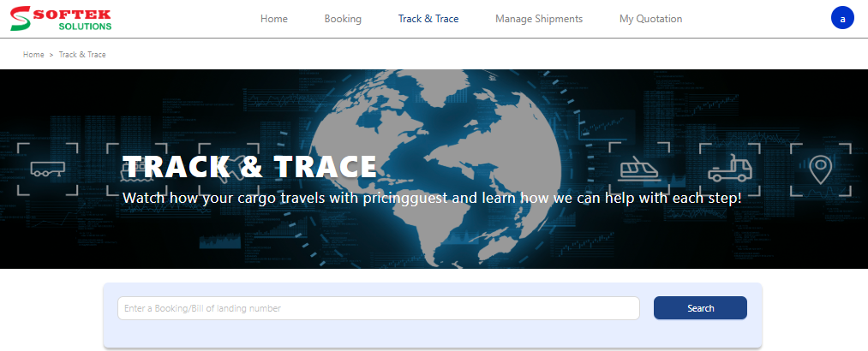Click the Track & Trace breadcrumb
The height and width of the screenshot is (351, 868).
click(x=82, y=55)
